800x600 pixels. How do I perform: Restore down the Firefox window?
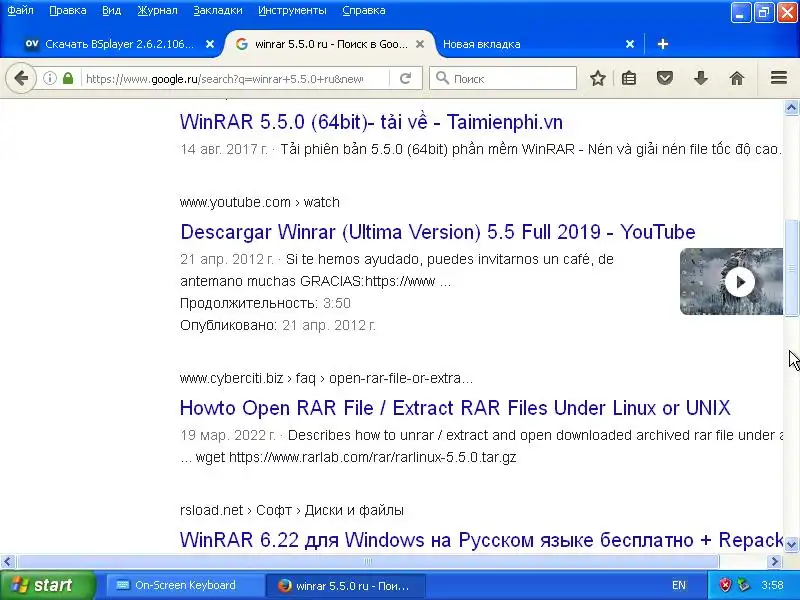763,12
